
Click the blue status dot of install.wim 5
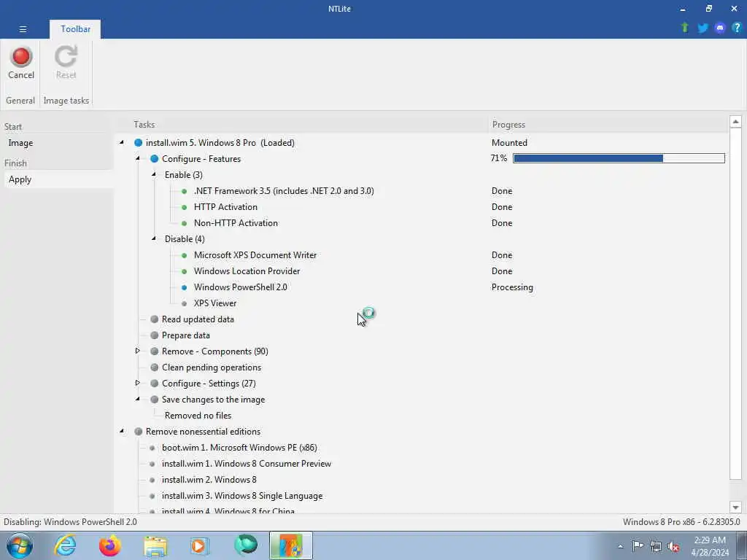tap(138, 143)
